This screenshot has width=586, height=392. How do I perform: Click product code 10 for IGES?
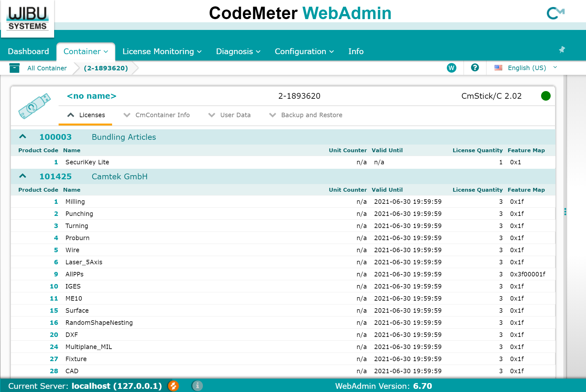click(x=54, y=286)
